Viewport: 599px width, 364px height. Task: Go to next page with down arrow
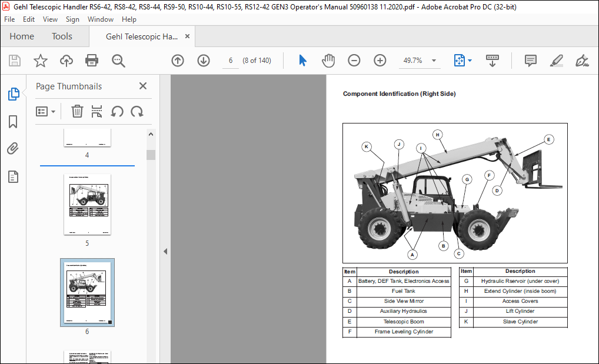204,61
